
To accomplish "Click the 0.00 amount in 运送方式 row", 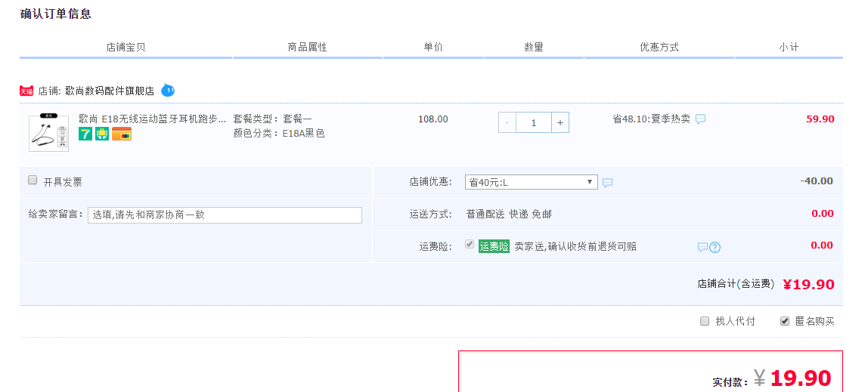I will click(x=822, y=214).
